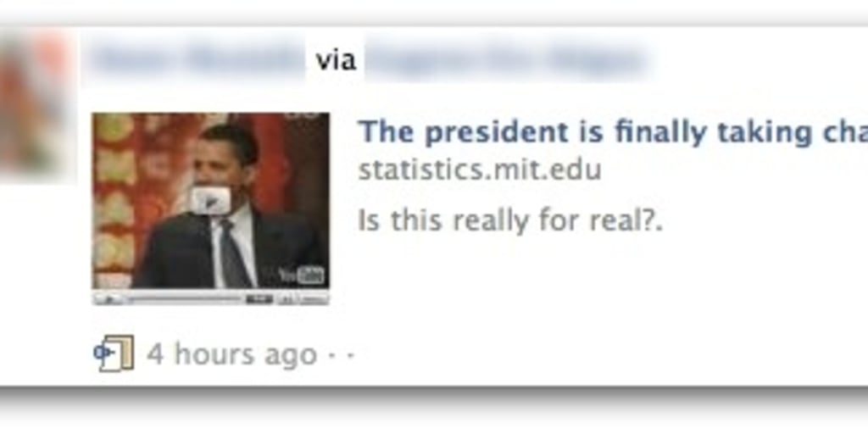Click the play button overlay on the video
The width and height of the screenshot is (868, 434).
pyautogui.click(x=210, y=200)
